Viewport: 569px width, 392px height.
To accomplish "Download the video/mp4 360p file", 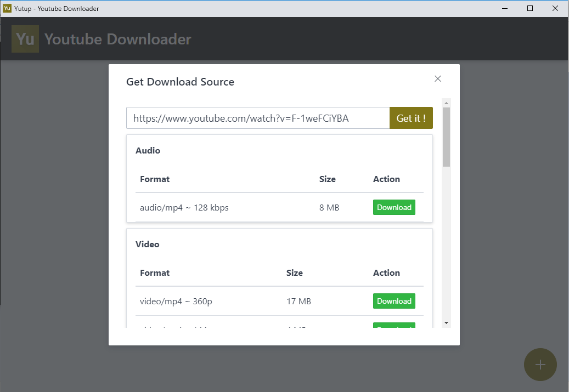I will click(x=394, y=301).
